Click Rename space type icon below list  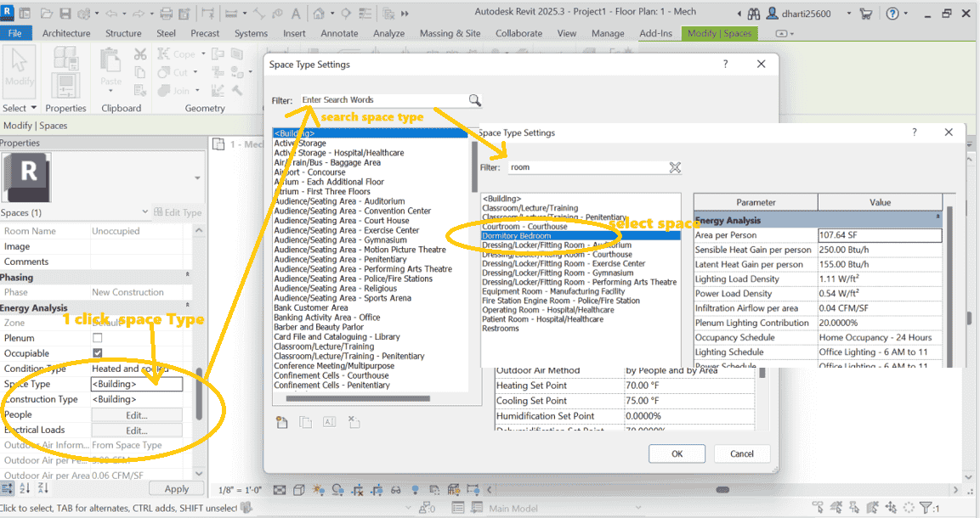[330, 423]
